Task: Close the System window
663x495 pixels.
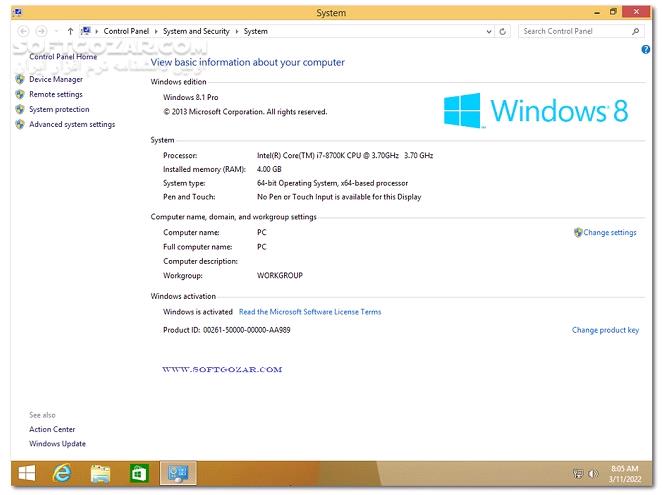Action: coord(636,12)
